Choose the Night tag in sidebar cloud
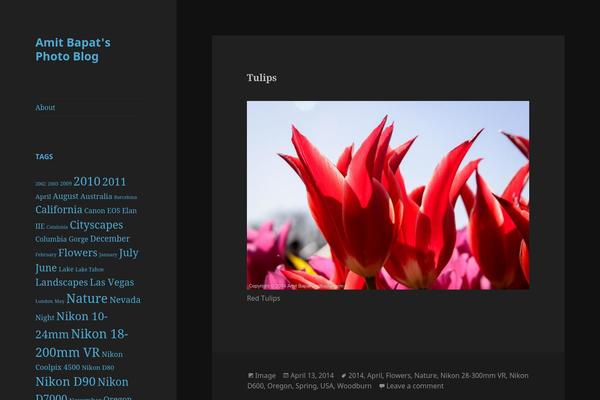The height and width of the screenshot is (400, 600). (x=45, y=318)
